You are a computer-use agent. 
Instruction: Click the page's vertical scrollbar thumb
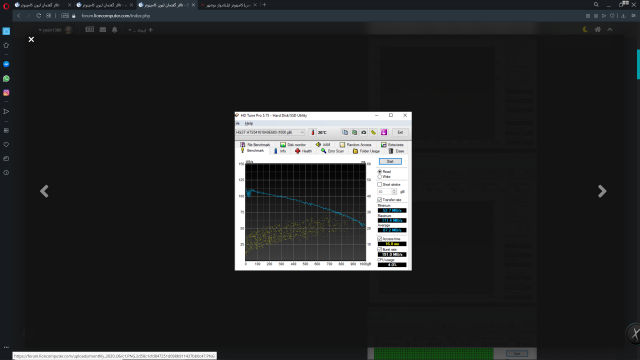click(x=638, y=64)
